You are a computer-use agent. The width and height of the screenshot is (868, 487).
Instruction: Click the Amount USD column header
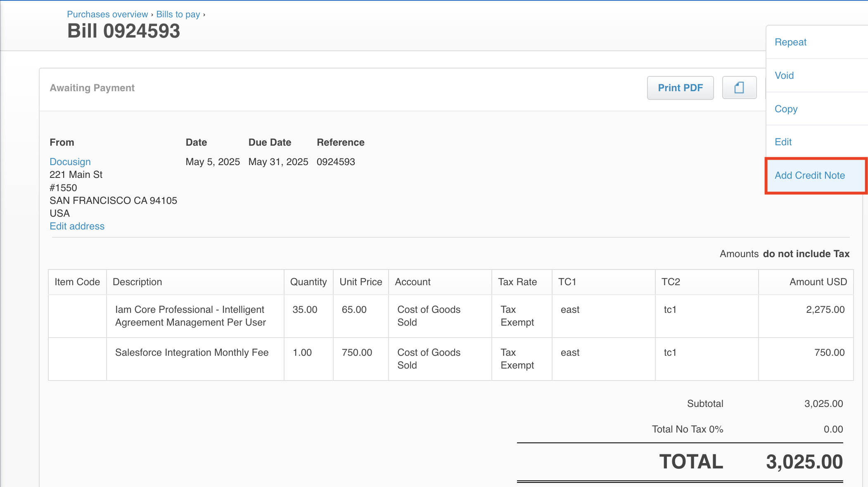806,282
